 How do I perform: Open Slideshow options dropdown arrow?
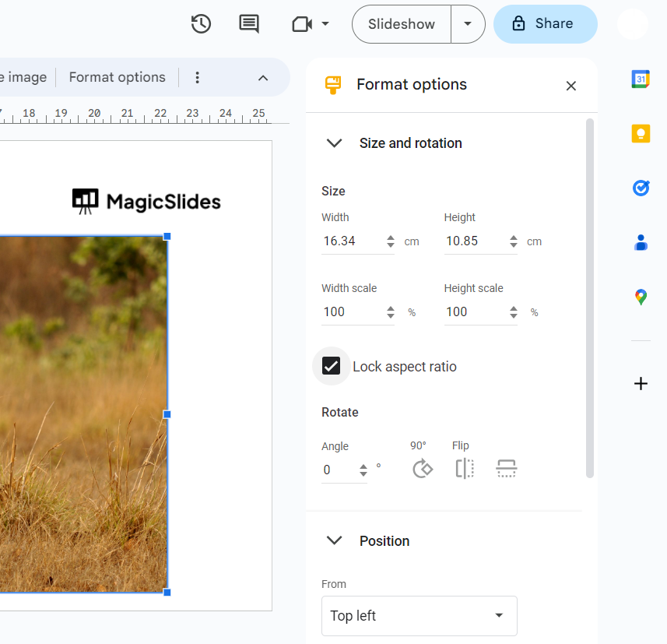(x=468, y=24)
